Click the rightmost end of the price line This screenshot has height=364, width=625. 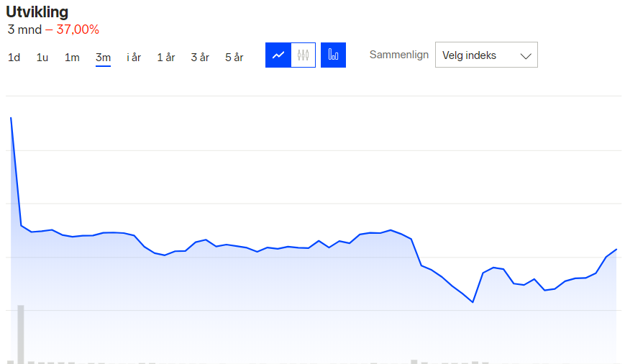[616, 249]
